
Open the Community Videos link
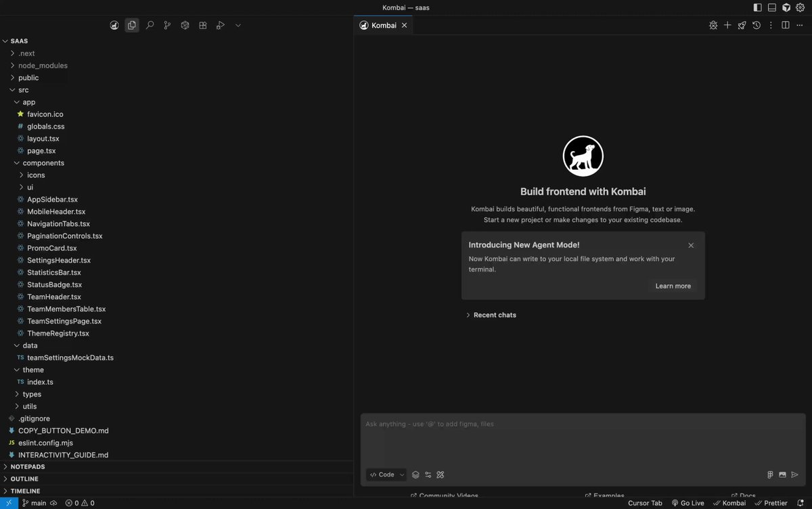[x=445, y=495]
